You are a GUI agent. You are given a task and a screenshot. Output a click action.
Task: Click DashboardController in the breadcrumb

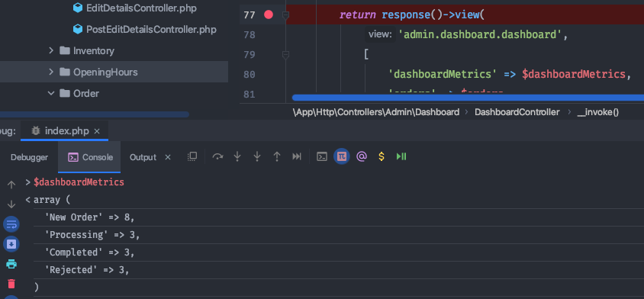tap(517, 112)
